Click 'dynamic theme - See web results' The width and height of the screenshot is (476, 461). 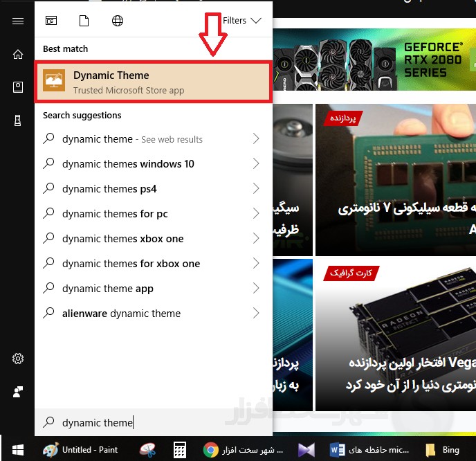[x=131, y=139]
